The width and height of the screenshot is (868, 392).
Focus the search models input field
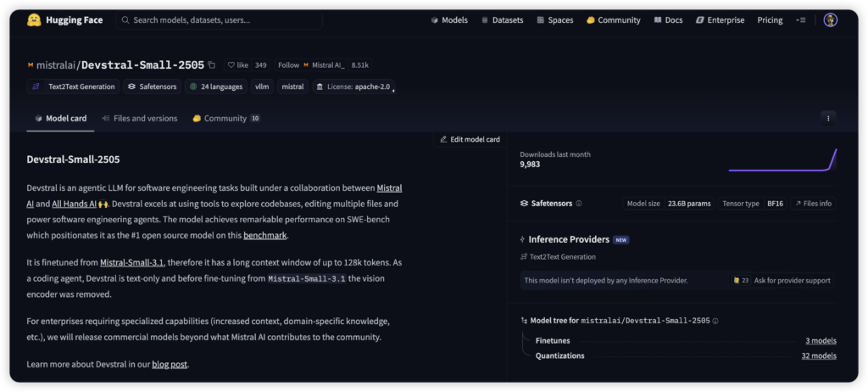point(220,20)
